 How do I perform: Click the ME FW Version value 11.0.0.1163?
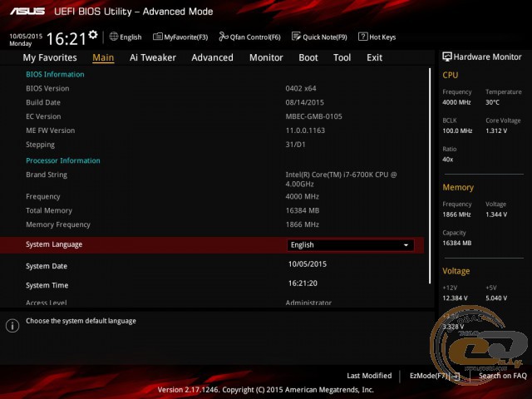305,131
